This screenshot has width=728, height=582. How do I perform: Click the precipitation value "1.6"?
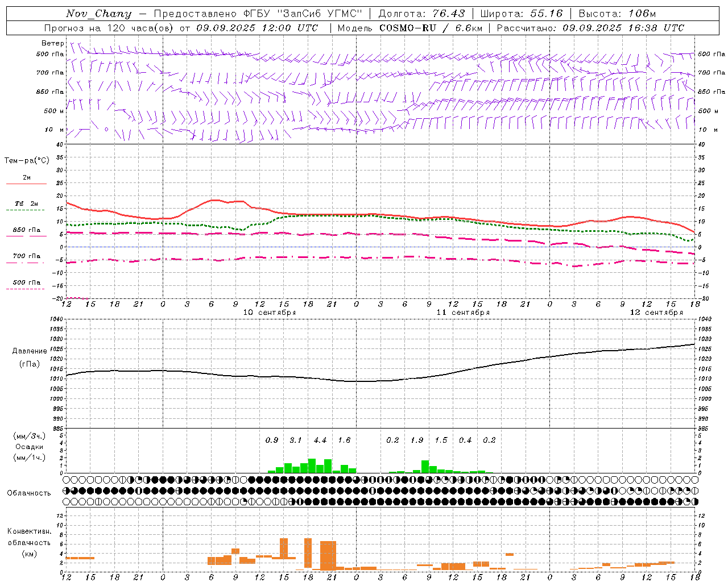344,440
